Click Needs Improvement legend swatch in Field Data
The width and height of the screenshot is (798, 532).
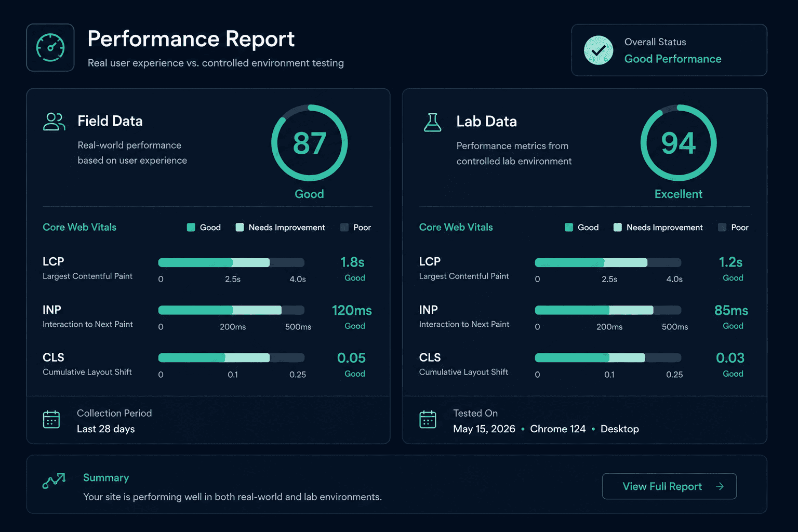click(240, 228)
